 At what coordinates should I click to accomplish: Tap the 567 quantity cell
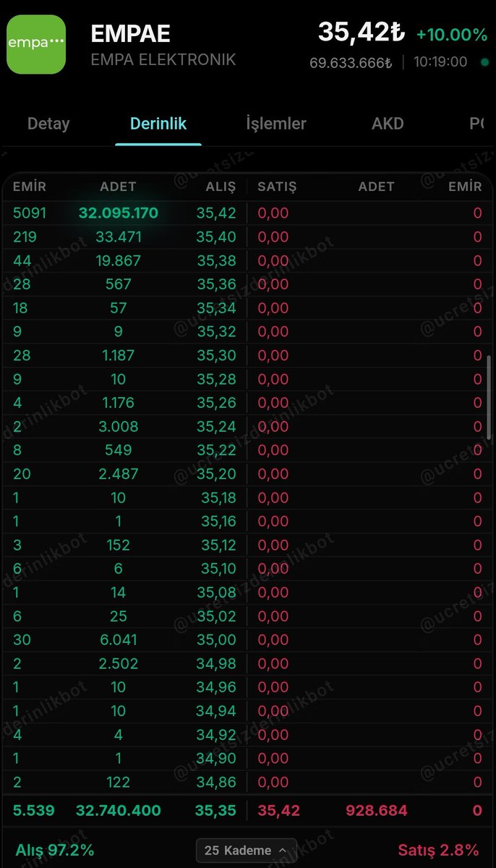point(119,284)
